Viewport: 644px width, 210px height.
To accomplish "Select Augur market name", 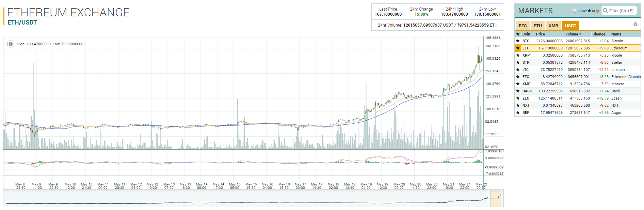I will tap(616, 112).
